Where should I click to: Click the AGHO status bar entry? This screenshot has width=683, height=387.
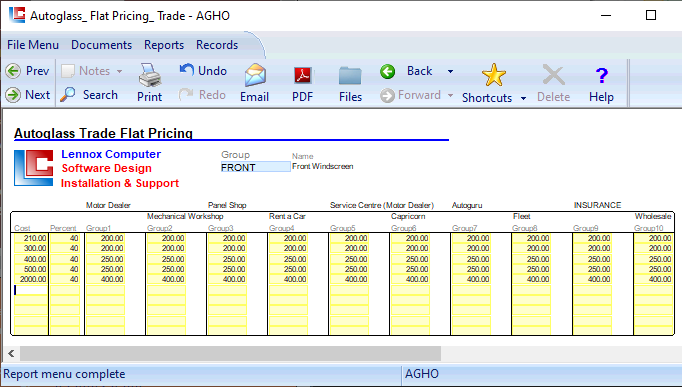[422, 374]
